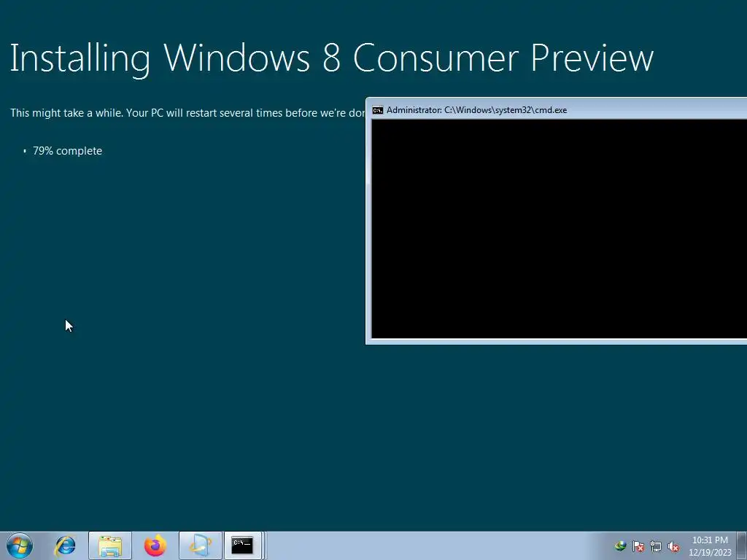Open the Windows Start orb
747x560 pixels.
(x=20, y=545)
